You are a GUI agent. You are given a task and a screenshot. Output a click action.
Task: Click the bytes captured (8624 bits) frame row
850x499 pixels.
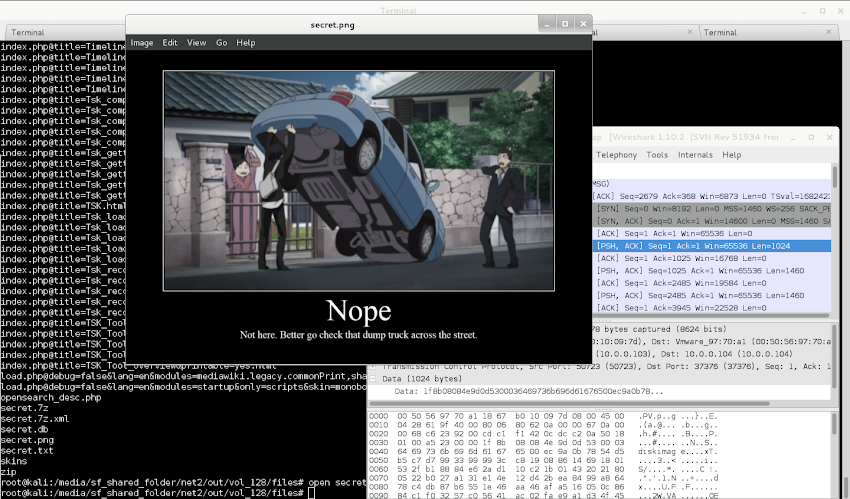pos(711,329)
